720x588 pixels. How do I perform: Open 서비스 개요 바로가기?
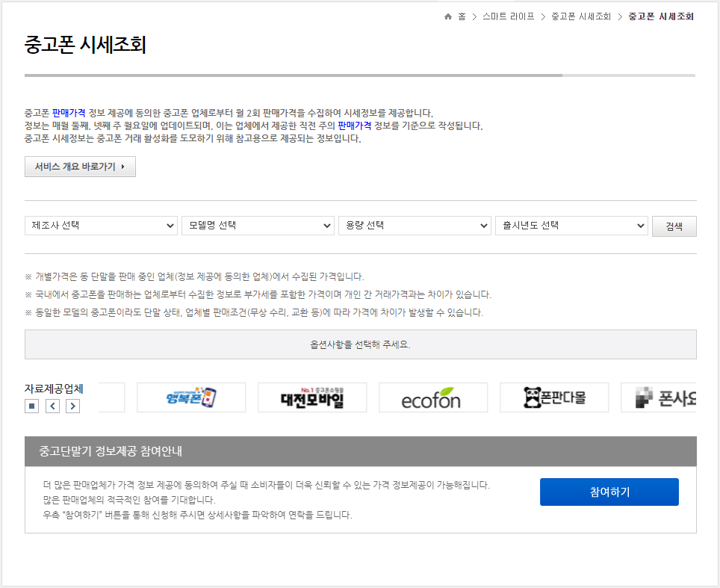tap(80, 166)
